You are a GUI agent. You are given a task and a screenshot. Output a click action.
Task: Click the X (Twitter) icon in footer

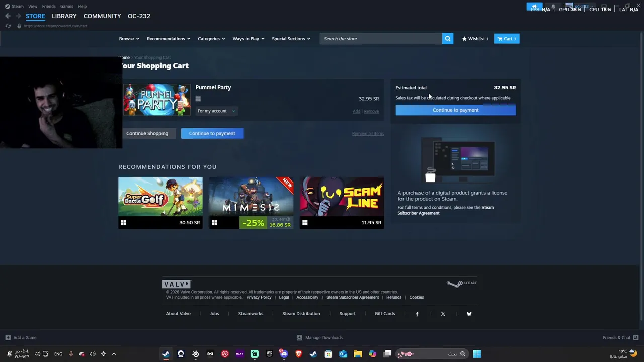(x=443, y=314)
